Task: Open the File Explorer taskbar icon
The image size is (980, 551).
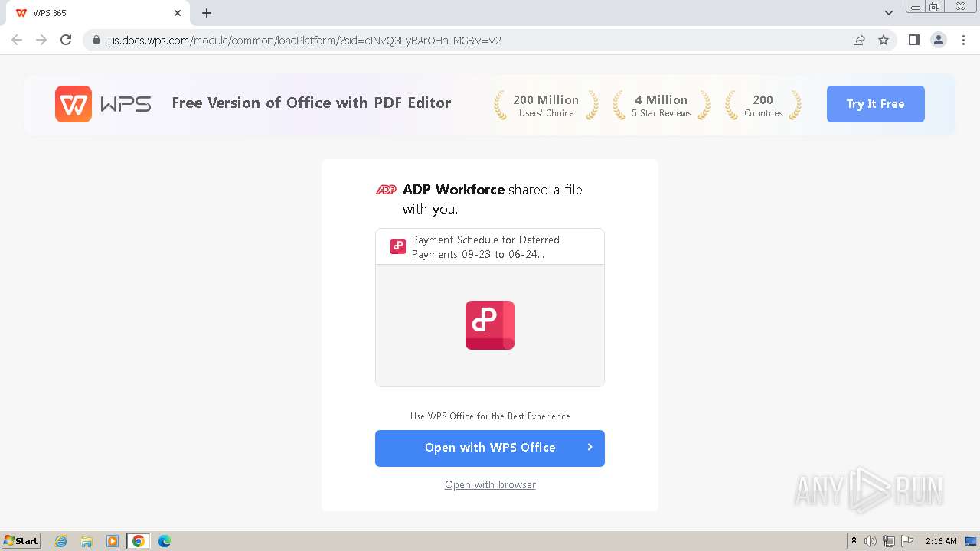Action: coord(87,541)
